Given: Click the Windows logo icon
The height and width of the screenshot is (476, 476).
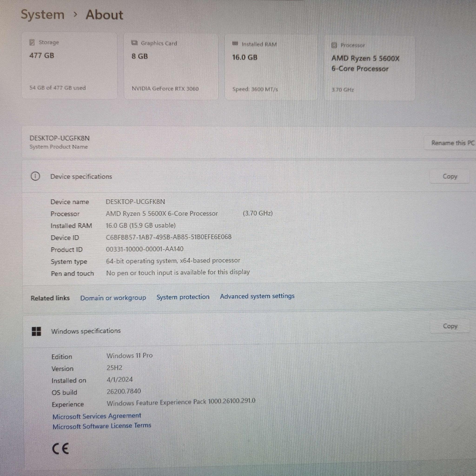Looking at the screenshot, I should point(37,331).
